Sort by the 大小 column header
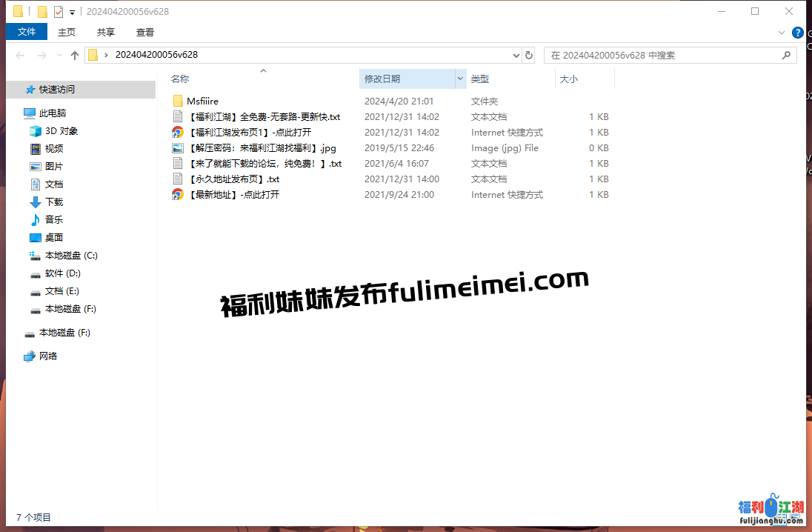Image resolution: width=812 pixels, height=532 pixels. [x=568, y=79]
